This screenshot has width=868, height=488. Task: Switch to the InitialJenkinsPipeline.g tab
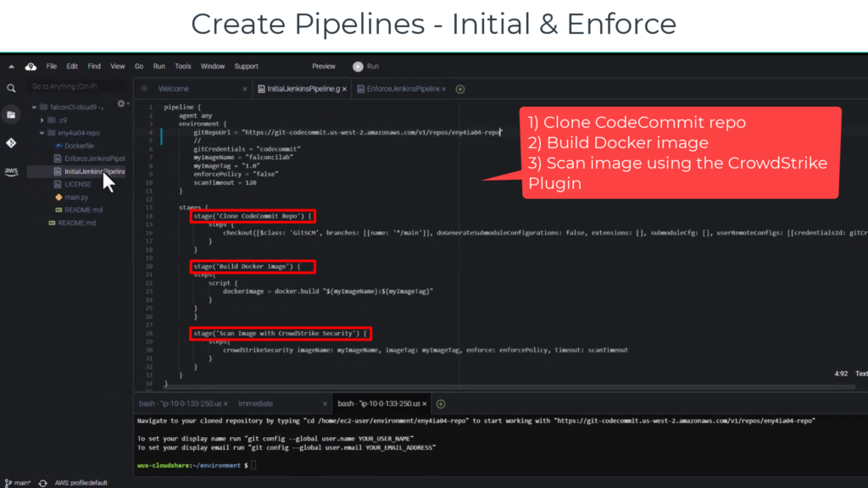pyautogui.click(x=303, y=89)
